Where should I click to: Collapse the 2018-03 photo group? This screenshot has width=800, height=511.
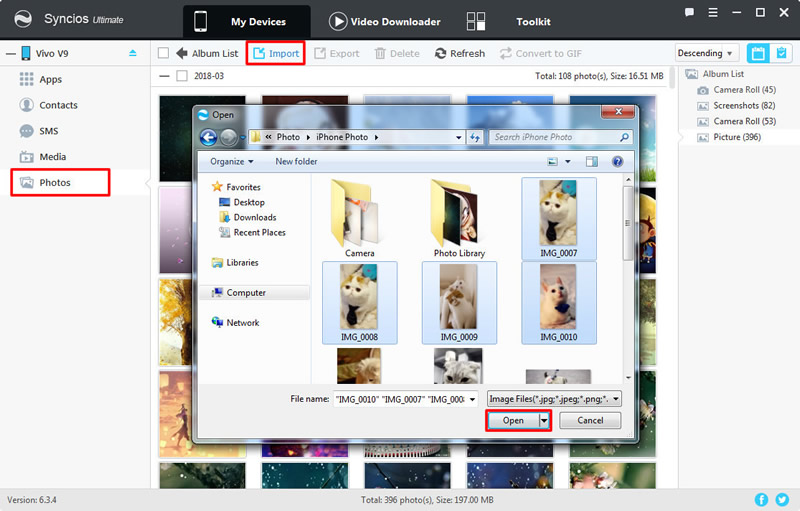click(x=164, y=76)
